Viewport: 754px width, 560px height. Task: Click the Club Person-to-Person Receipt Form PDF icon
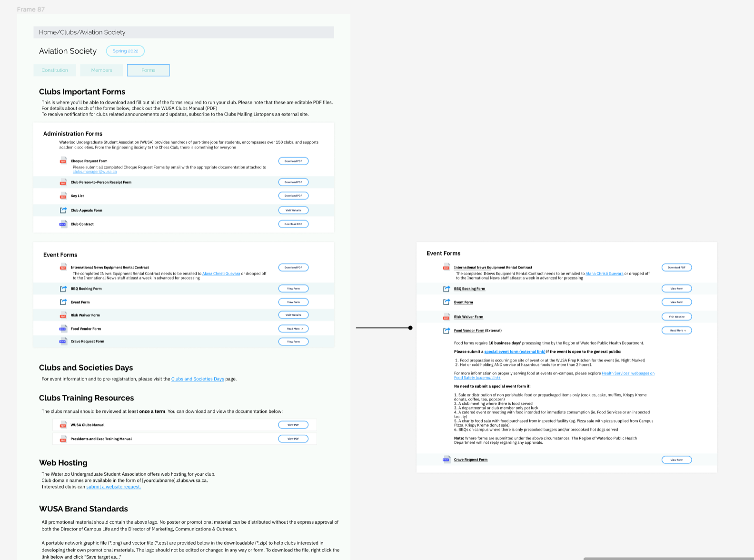pos(63,182)
